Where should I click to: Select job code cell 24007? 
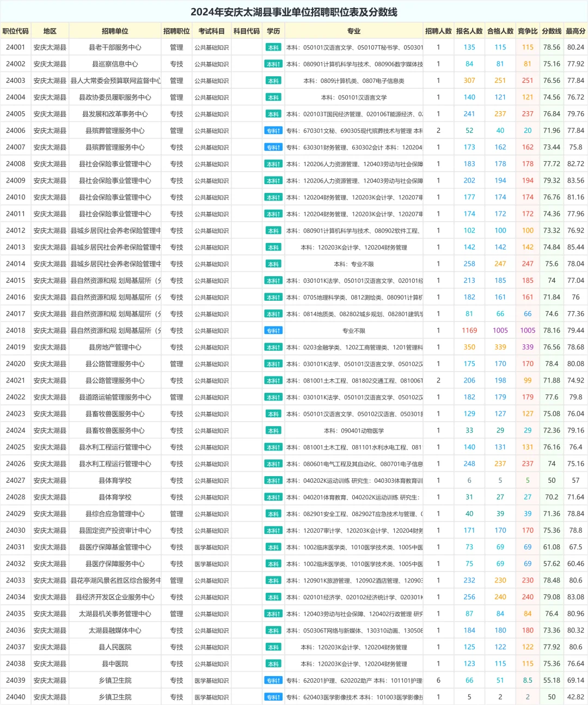pyautogui.click(x=15, y=147)
